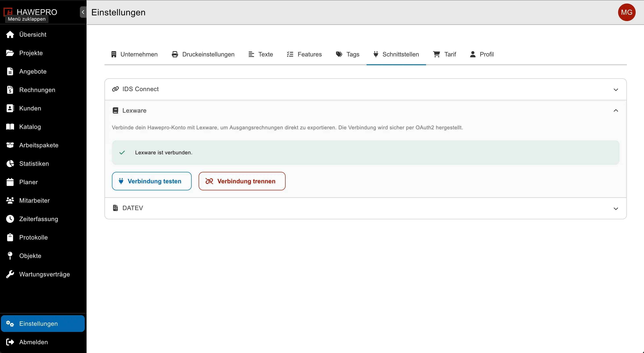
Task: Expand the IDS Connect section chevron
Action: (x=616, y=90)
